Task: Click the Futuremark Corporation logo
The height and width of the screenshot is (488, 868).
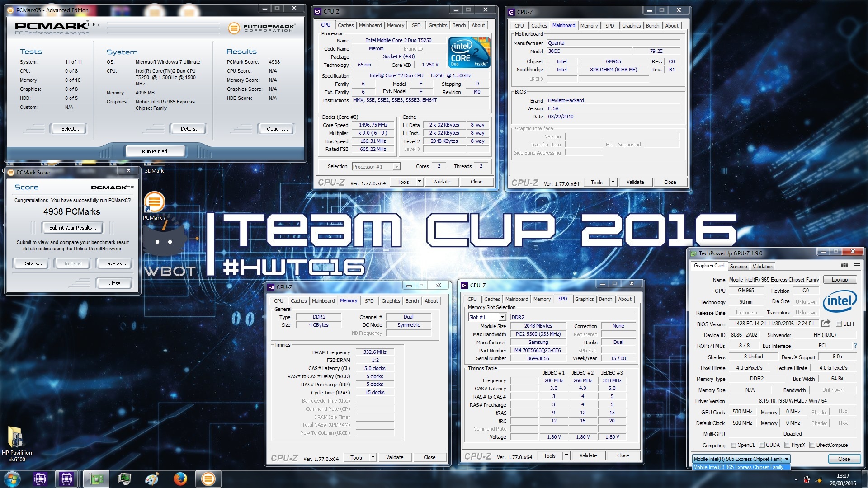Action: point(261,28)
